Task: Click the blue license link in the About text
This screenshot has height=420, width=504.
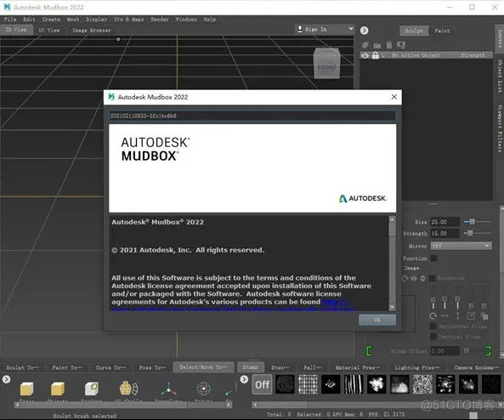Action: pyautogui.click(x=335, y=302)
